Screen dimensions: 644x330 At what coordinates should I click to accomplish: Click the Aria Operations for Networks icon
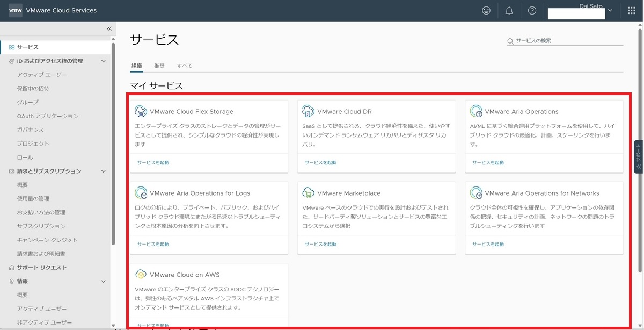pyautogui.click(x=475, y=193)
